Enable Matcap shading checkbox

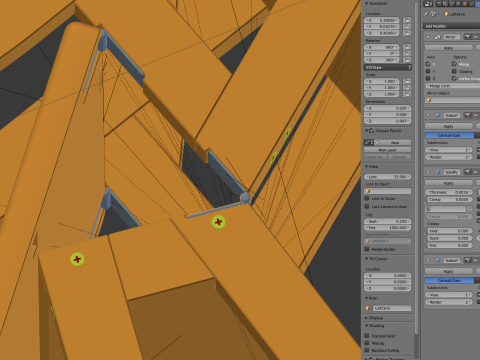pos(367,343)
